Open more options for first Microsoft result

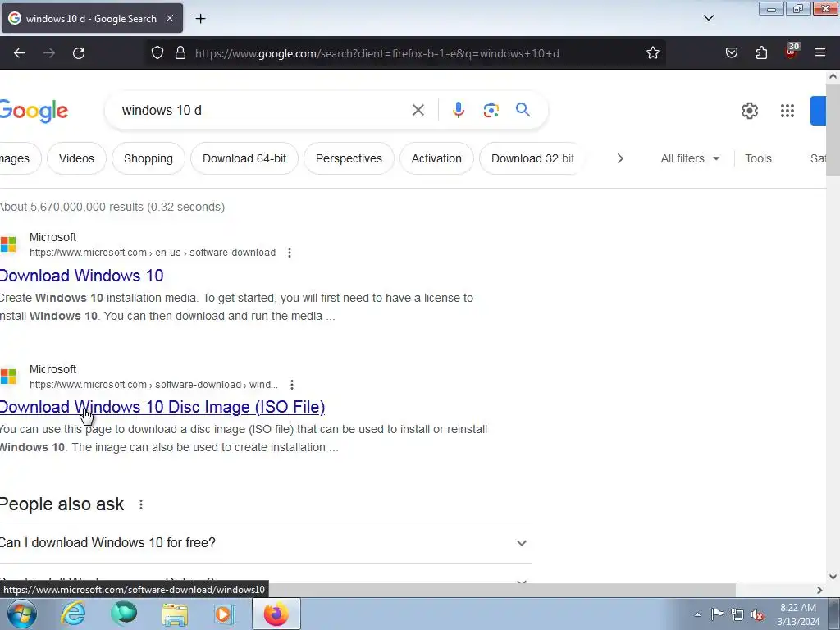[290, 253]
